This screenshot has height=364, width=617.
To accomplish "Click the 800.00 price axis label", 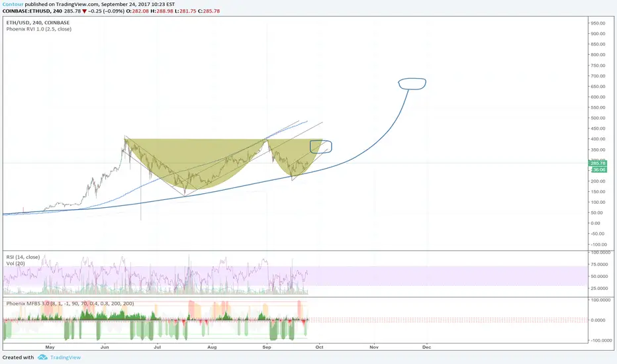I will [598, 55].
